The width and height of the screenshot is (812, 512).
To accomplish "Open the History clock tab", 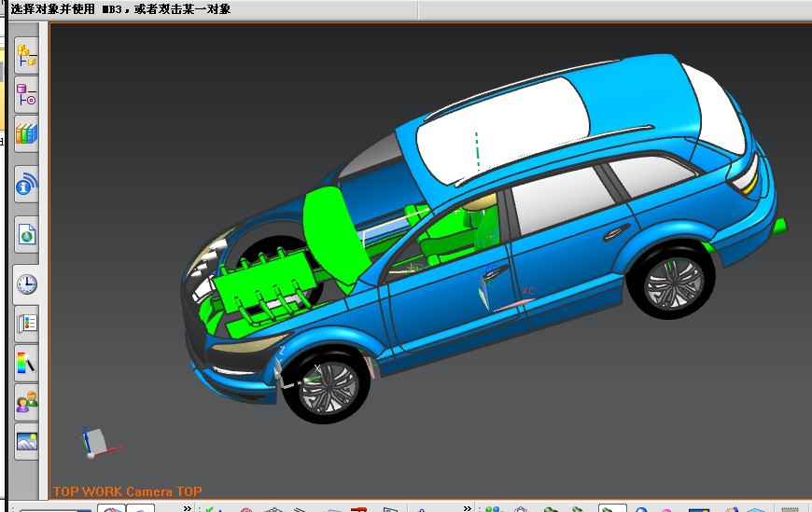I will click(26, 284).
